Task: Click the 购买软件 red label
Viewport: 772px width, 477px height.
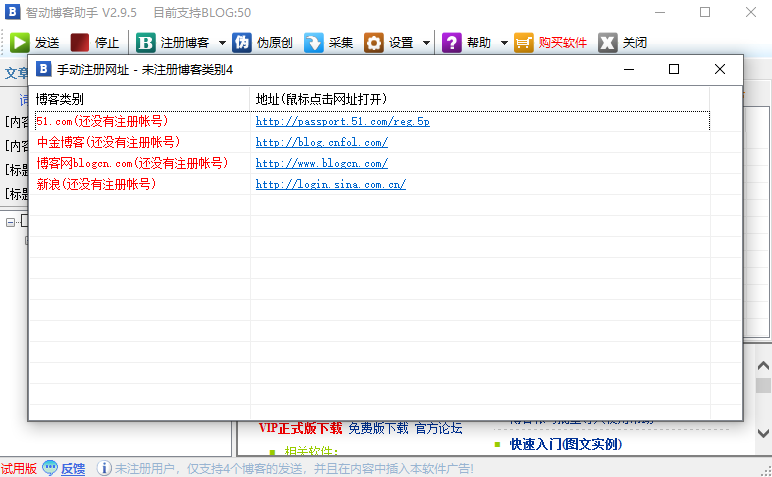Action: pyautogui.click(x=563, y=43)
